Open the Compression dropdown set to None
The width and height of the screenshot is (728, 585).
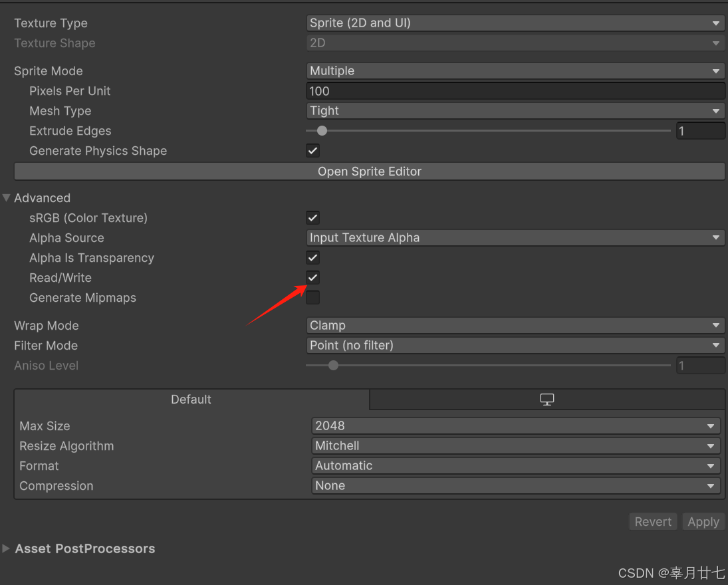[515, 485]
